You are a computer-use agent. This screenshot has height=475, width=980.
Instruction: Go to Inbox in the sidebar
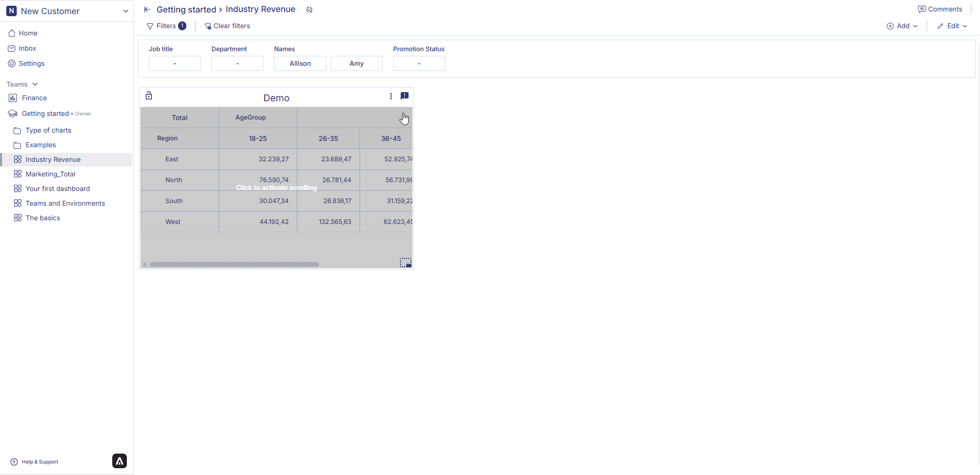pos(27,49)
